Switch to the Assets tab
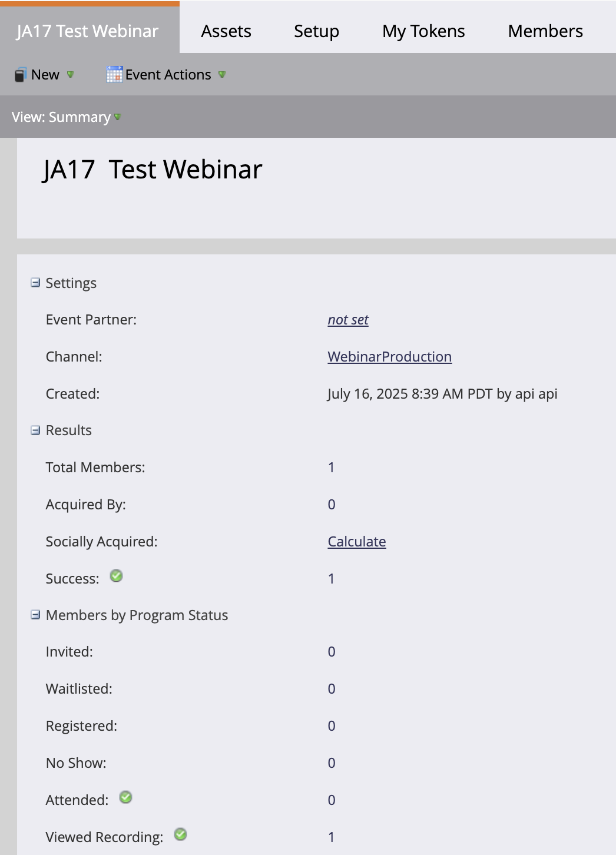The height and width of the screenshot is (855, 616). [x=226, y=31]
